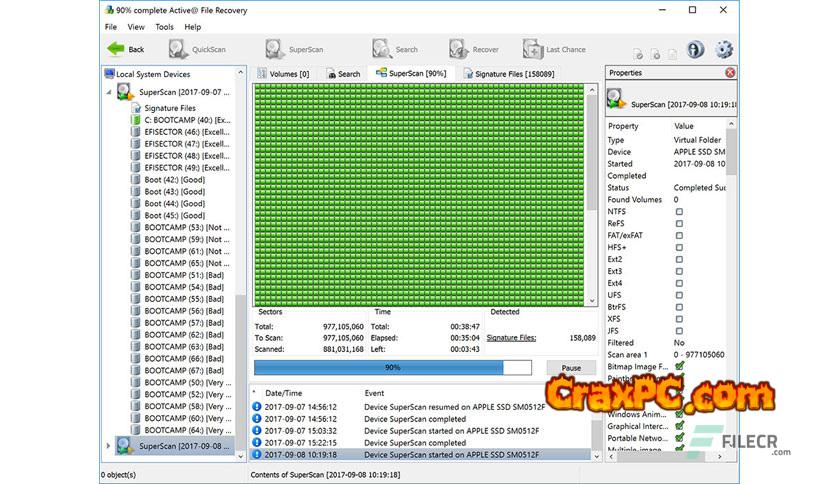
Task: Click the Value column header
Action: click(684, 126)
